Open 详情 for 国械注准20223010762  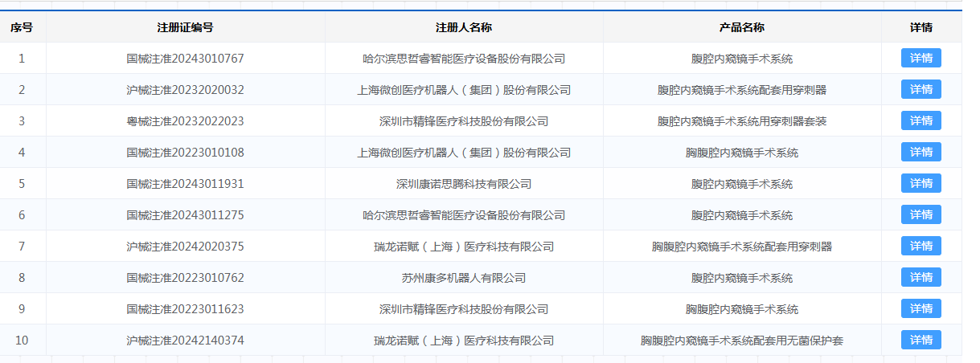pyautogui.click(x=921, y=277)
